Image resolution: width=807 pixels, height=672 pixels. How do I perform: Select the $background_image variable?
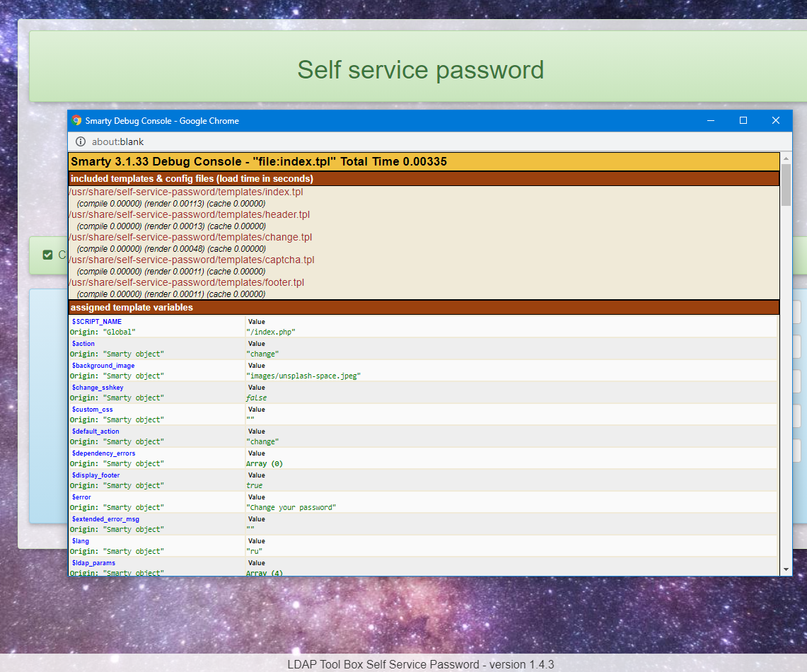(x=103, y=365)
